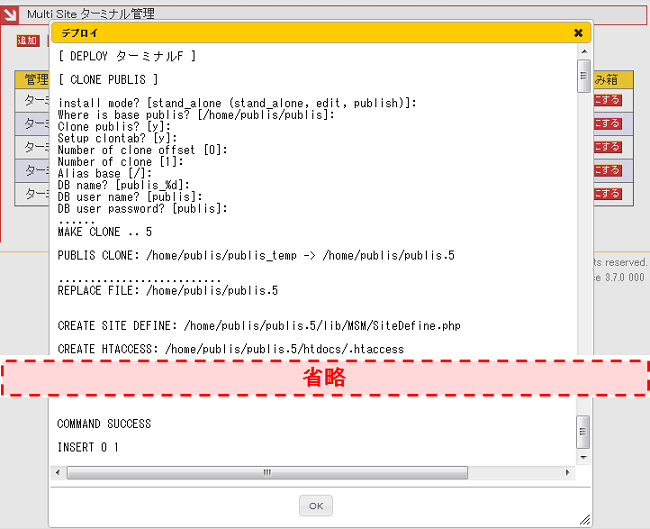The height and width of the screenshot is (529, 650).
Task: Click the 管理 column header
Action: (x=33, y=80)
